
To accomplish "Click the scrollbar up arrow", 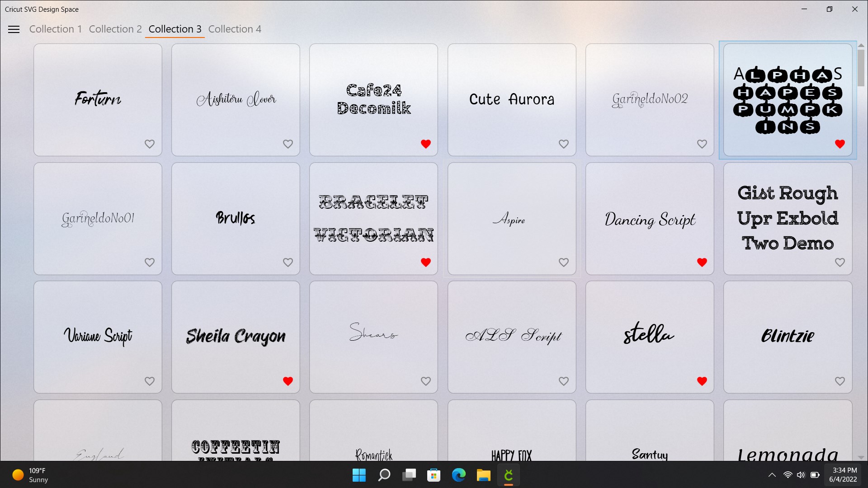I will (861, 45).
